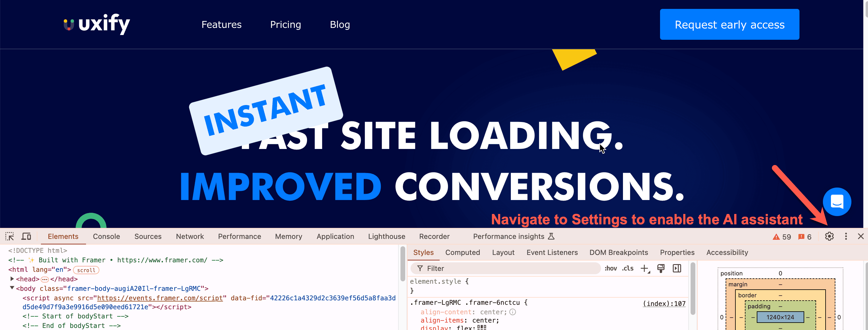Collapse the body element node

[12, 288]
